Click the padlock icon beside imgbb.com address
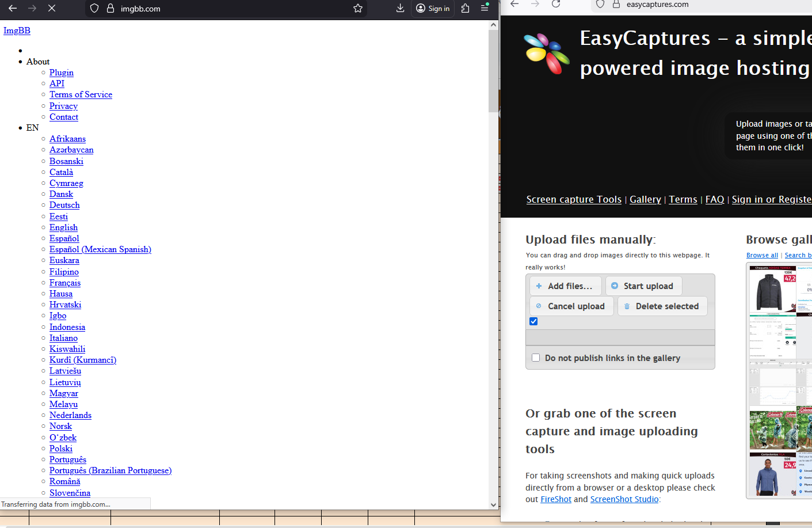 click(x=110, y=8)
